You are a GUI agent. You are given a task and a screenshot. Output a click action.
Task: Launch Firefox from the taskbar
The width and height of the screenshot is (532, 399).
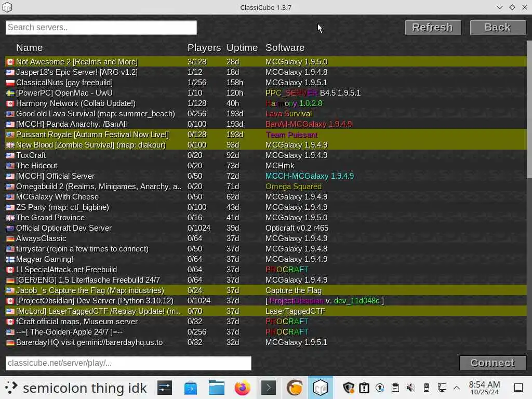[243, 388]
